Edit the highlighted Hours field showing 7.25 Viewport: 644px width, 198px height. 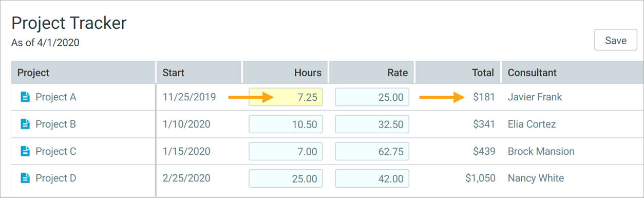(x=286, y=97)
